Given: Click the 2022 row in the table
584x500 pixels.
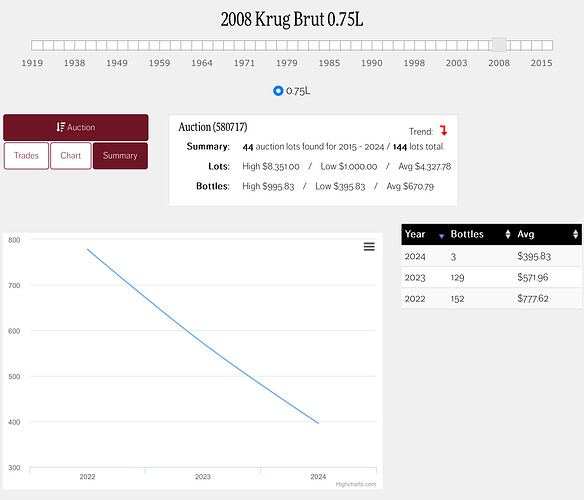Looking at the screenshot, I should point(491,298).
